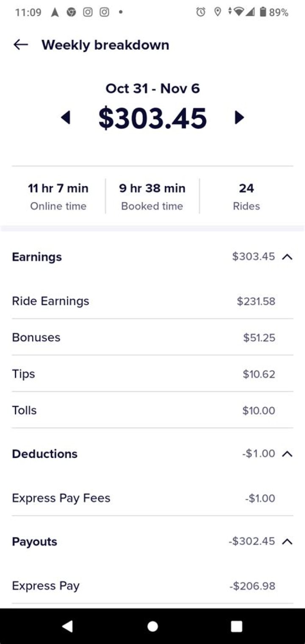Select the Tolls row
This screenshot has width=305, height=644.
152,410
